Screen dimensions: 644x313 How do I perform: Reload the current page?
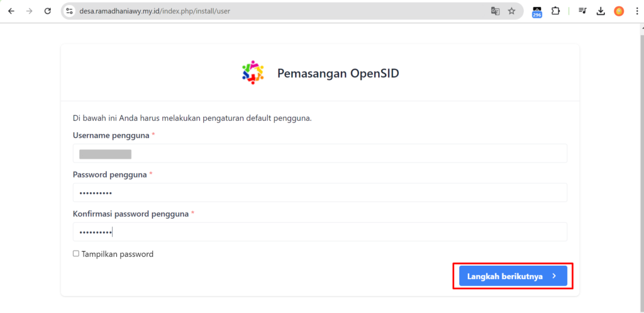(x=47, y=11)
